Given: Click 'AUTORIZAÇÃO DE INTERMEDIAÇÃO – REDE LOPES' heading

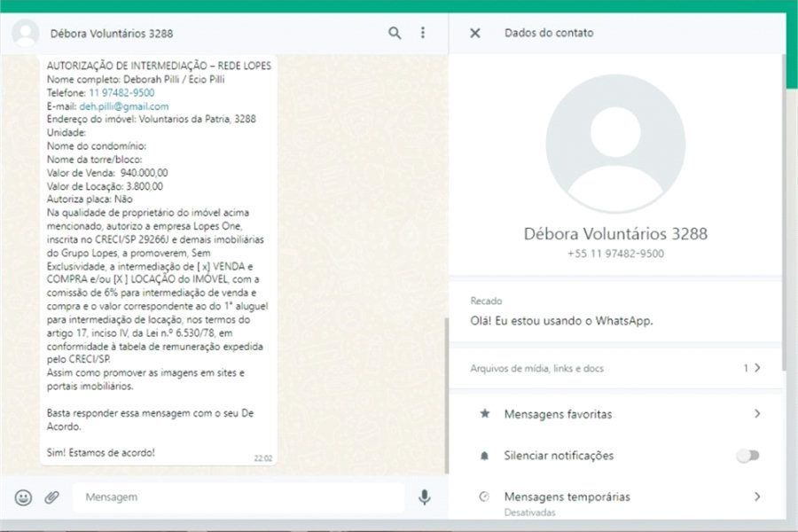Looking at the screenshot, I should [159, 66].
